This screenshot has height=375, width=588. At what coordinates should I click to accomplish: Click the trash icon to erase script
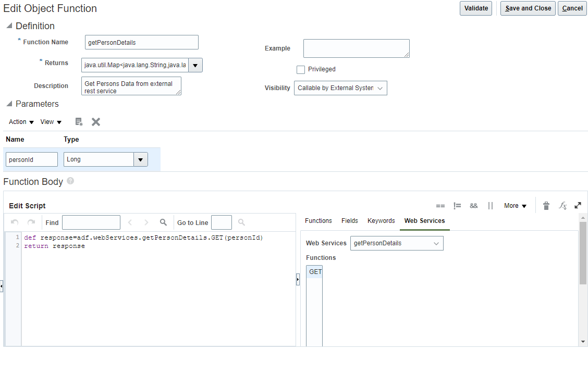tap(546, 206)
